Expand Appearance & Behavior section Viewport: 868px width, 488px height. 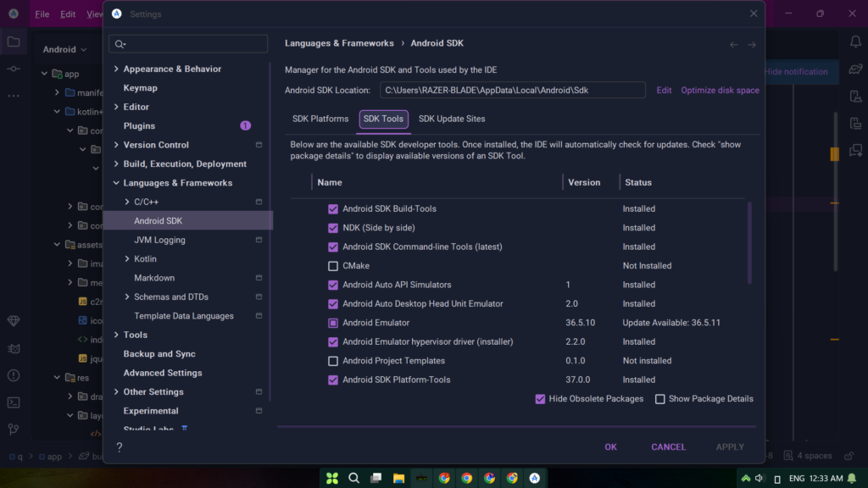click(116, 69)
